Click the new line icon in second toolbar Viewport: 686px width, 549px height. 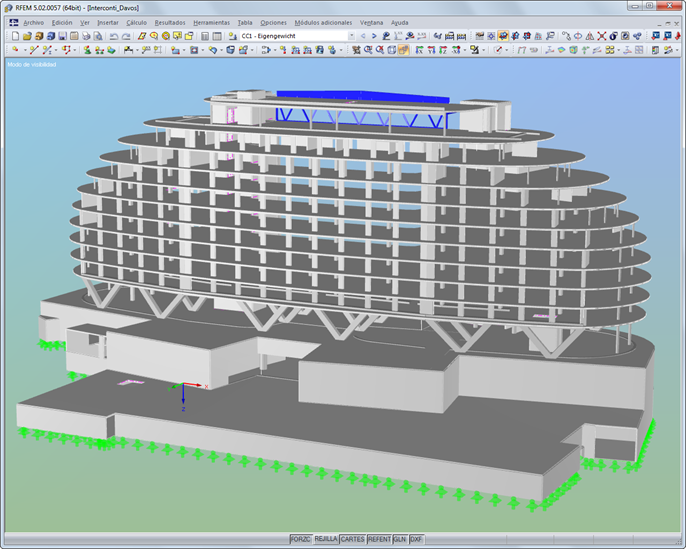[x=34, y=50]
